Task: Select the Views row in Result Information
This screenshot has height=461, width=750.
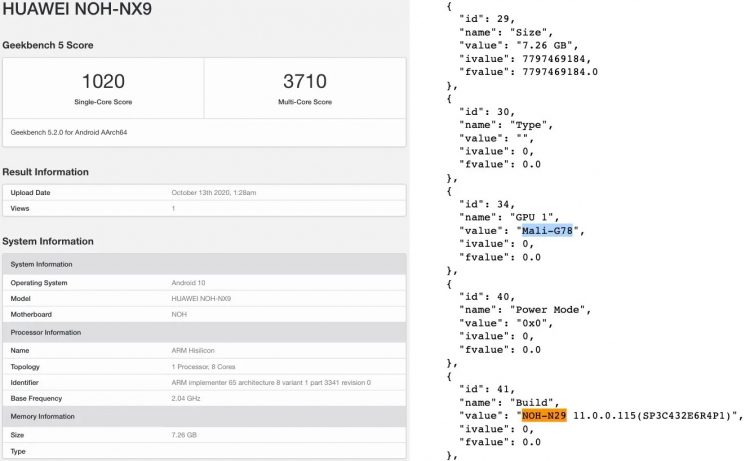Action: (204, 208)
